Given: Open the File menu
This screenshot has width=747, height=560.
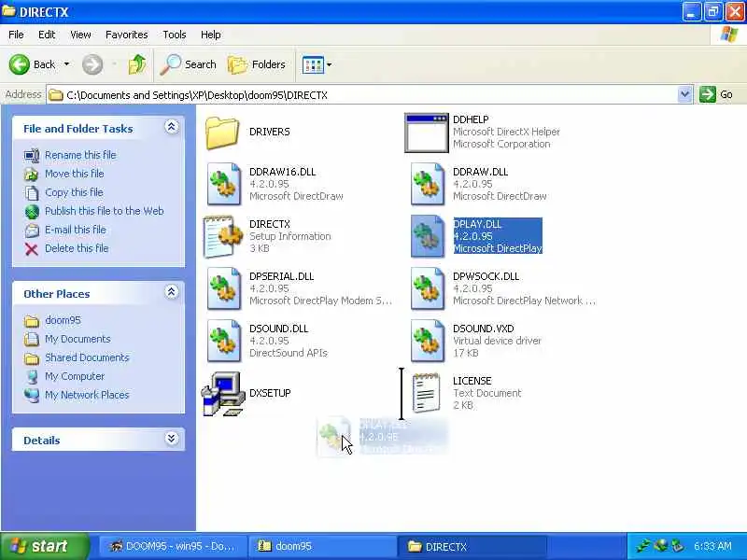Looking at the screenshot, I should [16, 35].
